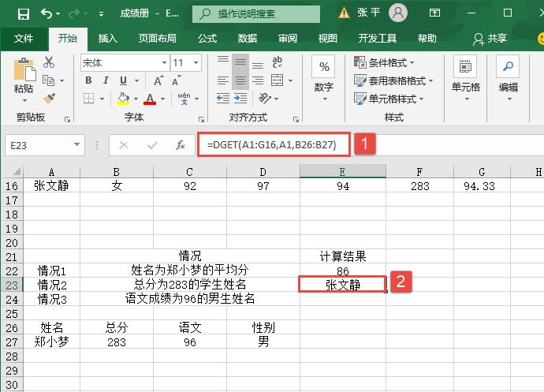
Task: Open the 帮助 tab
Action: coord(427,38)
